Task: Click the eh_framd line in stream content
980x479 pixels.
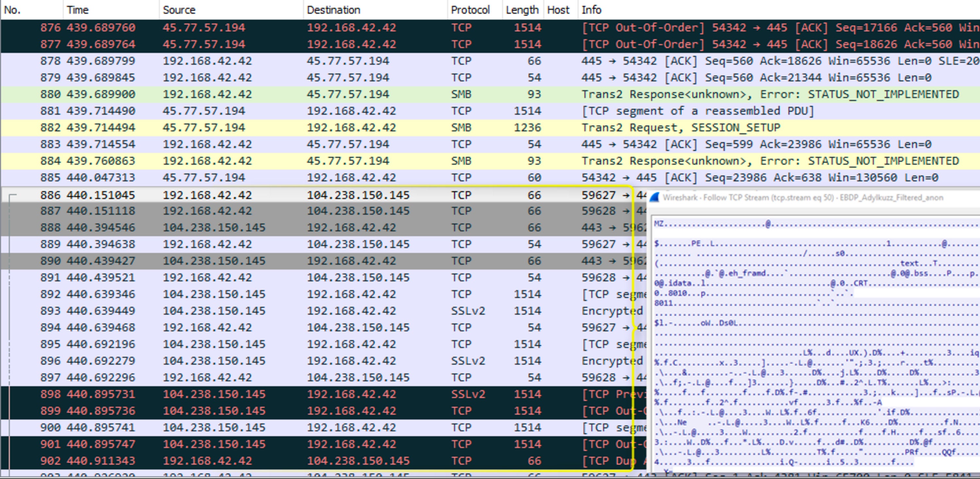Action: (817, 273)
